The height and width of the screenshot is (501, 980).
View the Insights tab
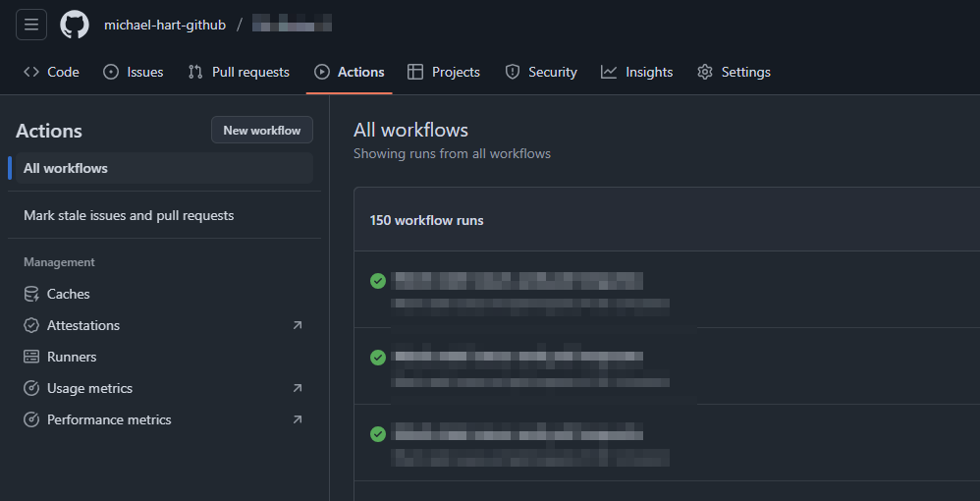(x=637, y=72)
